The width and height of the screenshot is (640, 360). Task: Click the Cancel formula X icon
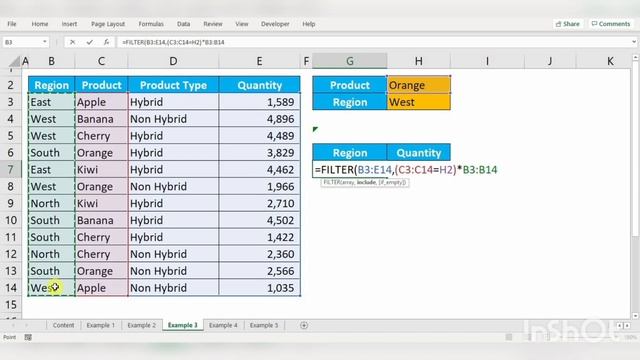pos(72,42)
